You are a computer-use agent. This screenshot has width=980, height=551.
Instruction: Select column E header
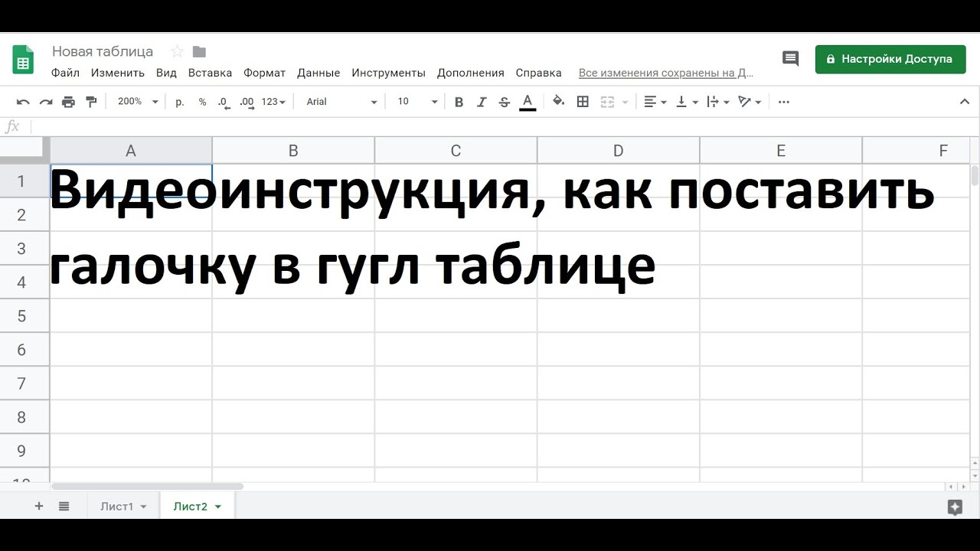781,151
